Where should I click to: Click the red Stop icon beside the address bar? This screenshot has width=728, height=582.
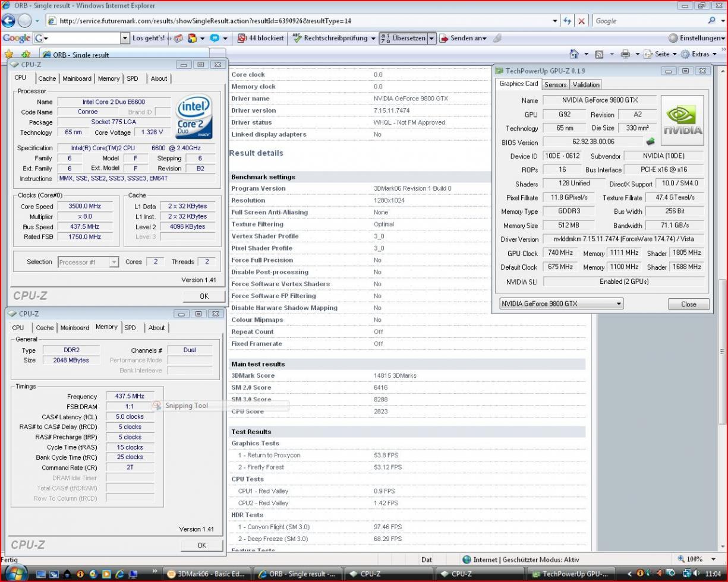click(x=581, y=21)
